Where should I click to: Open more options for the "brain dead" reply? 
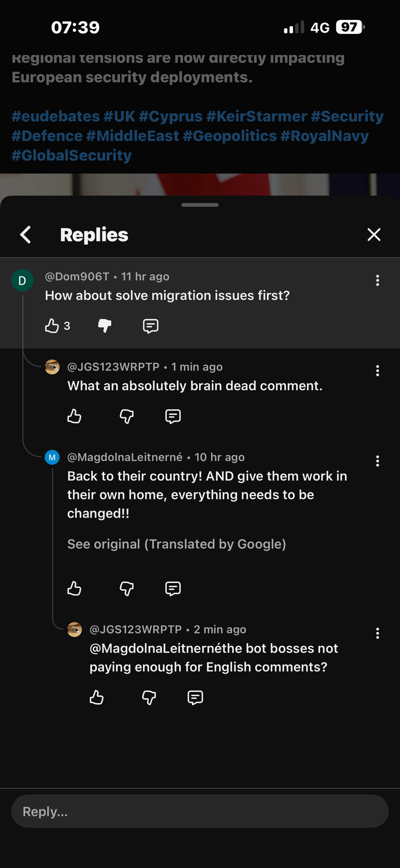tap(377, 371)
